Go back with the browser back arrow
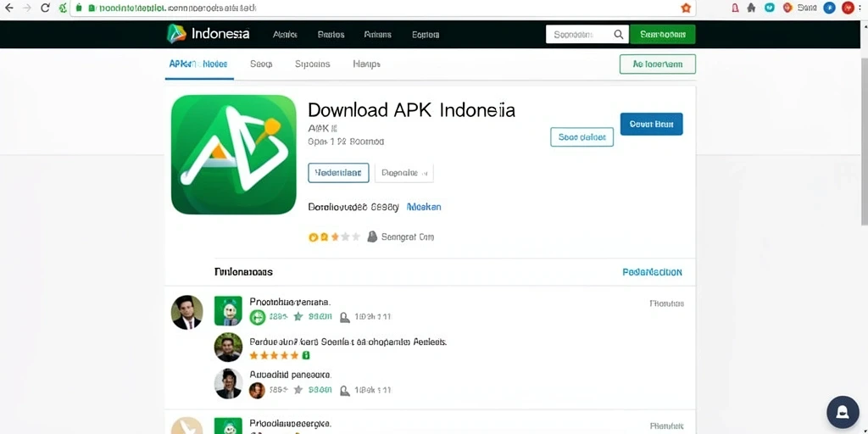 tap(8, 8)
